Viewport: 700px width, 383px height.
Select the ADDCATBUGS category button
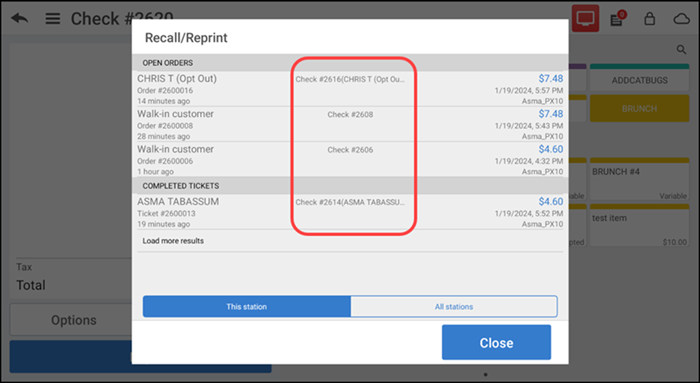[639, 78]
